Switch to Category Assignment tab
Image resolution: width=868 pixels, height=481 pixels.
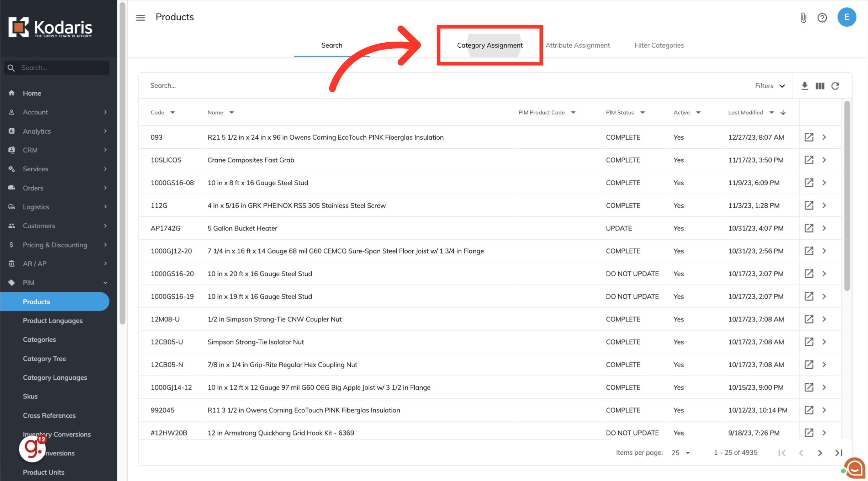489,45
